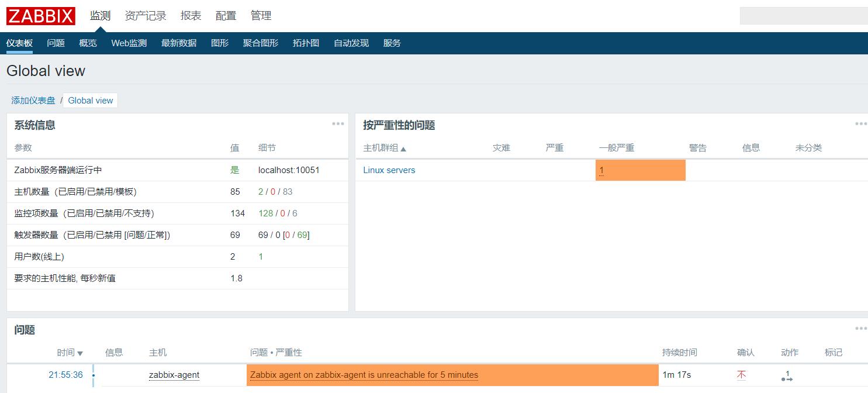Open the 拓扑图 submenu tab

pos(306,43)
